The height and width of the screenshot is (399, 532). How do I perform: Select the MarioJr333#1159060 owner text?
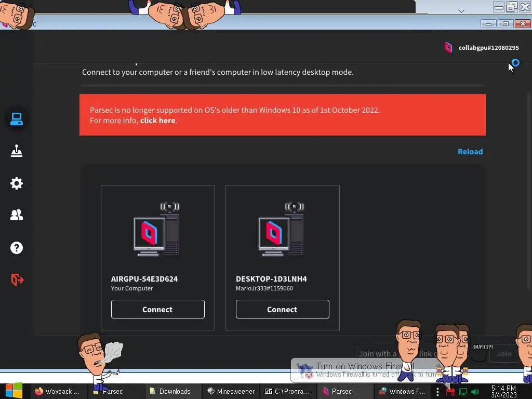pos(264,288)
